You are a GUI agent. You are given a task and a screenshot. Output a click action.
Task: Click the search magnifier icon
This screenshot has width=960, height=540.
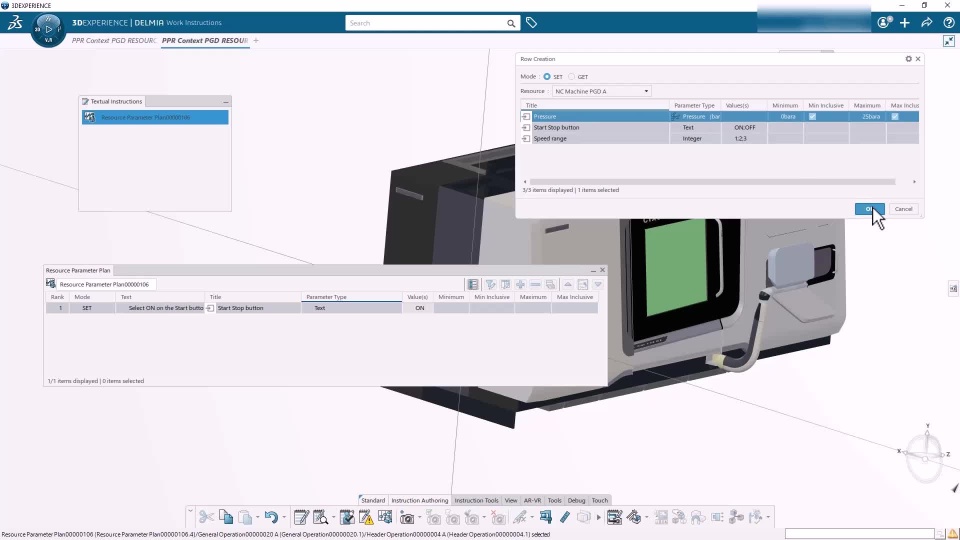click(511, 23)
